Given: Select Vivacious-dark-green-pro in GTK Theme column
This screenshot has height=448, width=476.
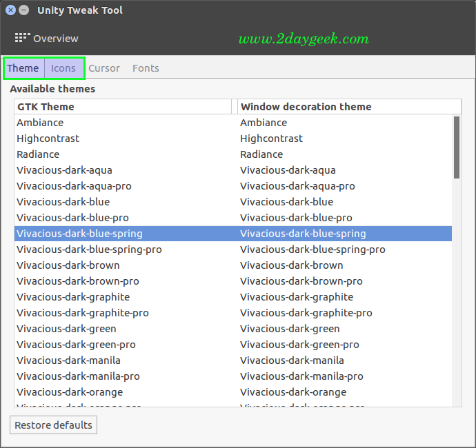Looking at the screenshot, I should pos(76,345).
